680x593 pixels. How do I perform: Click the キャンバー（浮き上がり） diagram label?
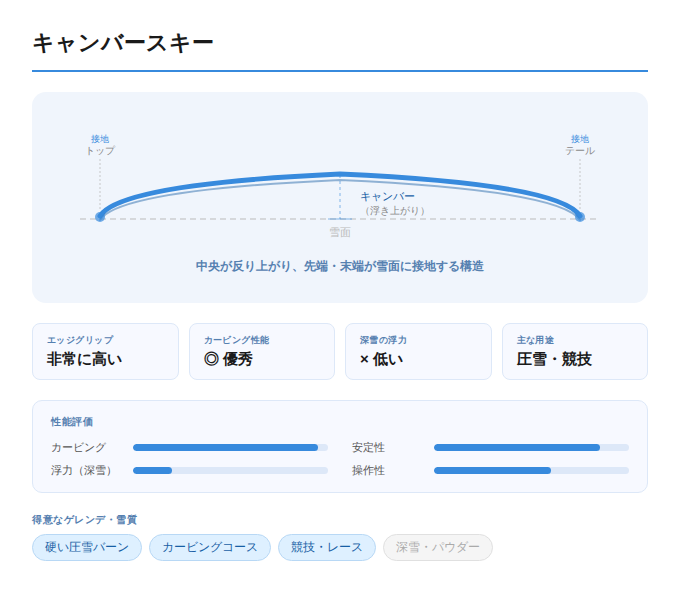click(x=392, y=203)
